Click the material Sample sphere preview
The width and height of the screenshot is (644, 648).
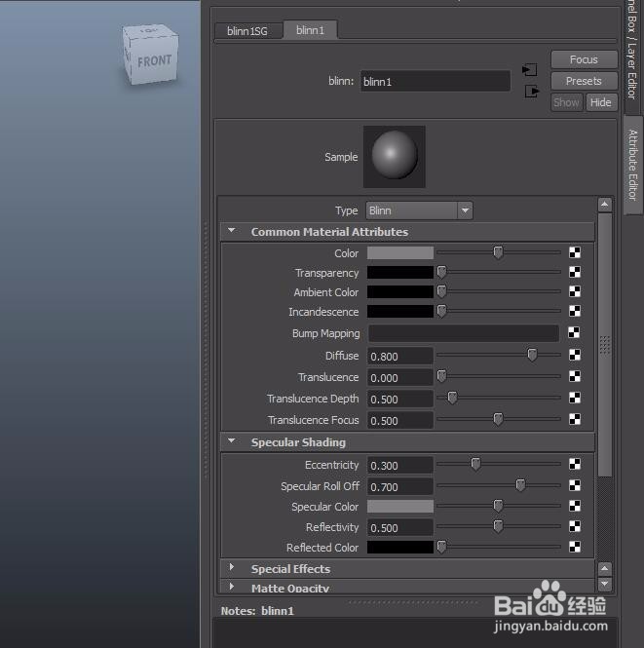(395, 157)
